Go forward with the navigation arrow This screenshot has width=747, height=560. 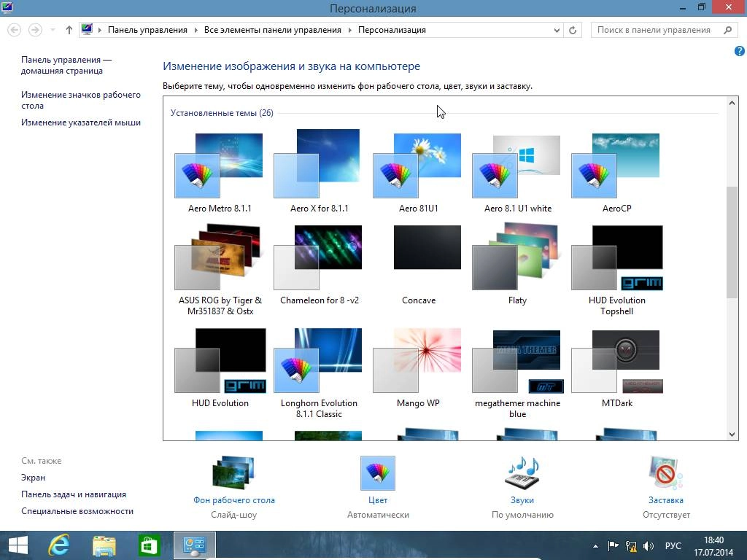coord(35,30)
